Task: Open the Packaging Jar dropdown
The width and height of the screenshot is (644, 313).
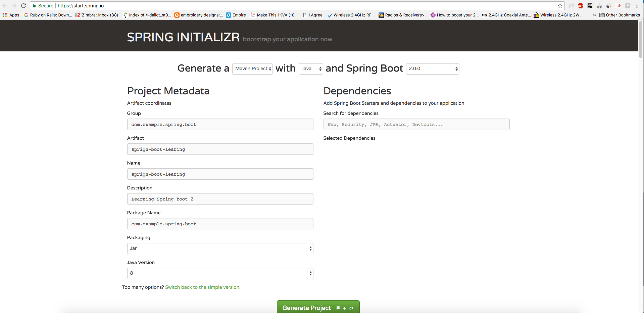Action: (220, 249)
